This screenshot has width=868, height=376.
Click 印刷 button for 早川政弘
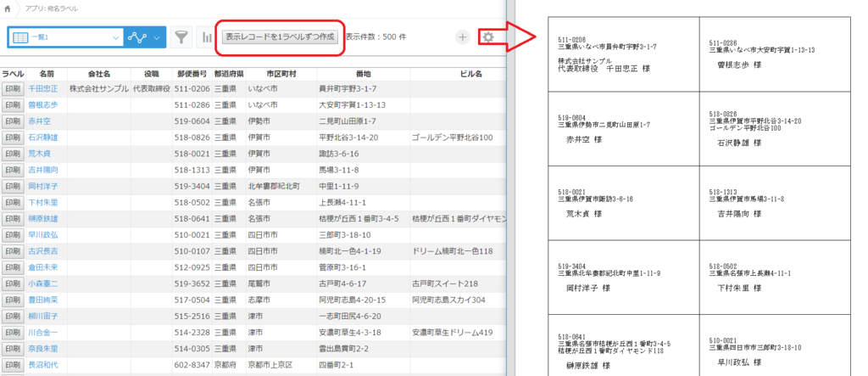[13, 235]
